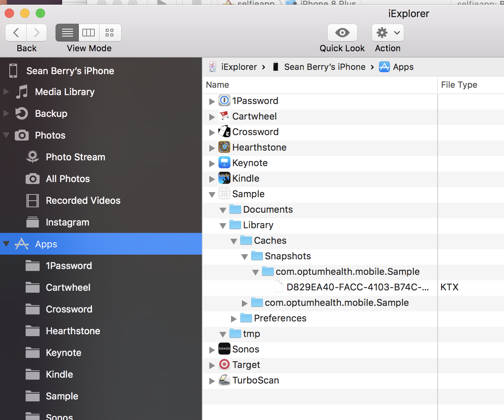Collapse Sample app row

[212, 194]
